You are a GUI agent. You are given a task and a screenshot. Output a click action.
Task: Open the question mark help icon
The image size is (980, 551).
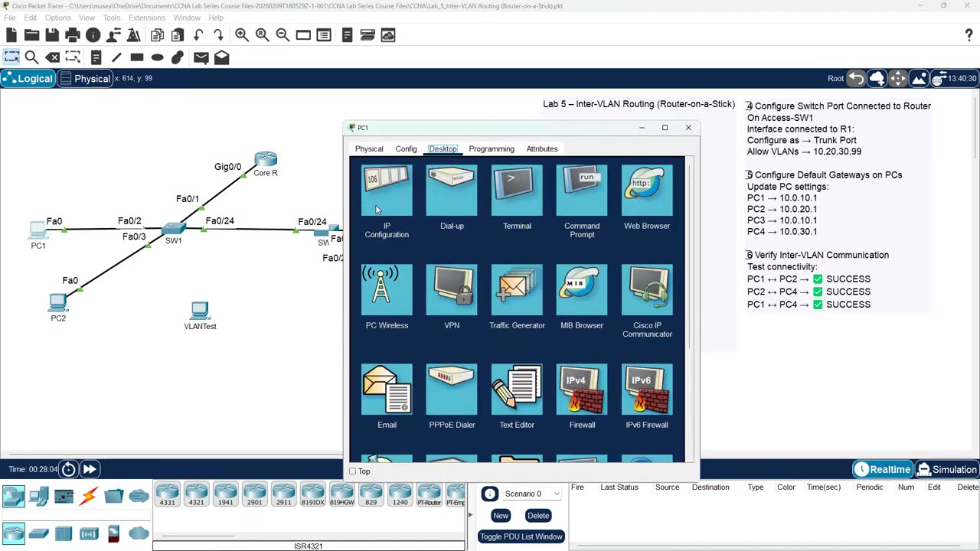(x=969, y=35)
